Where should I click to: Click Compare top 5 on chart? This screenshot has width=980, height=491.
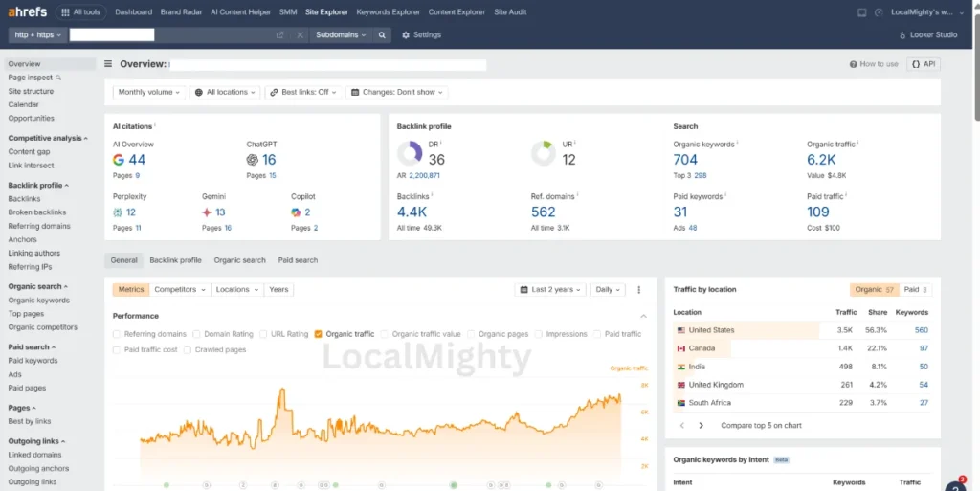(761, 425)
